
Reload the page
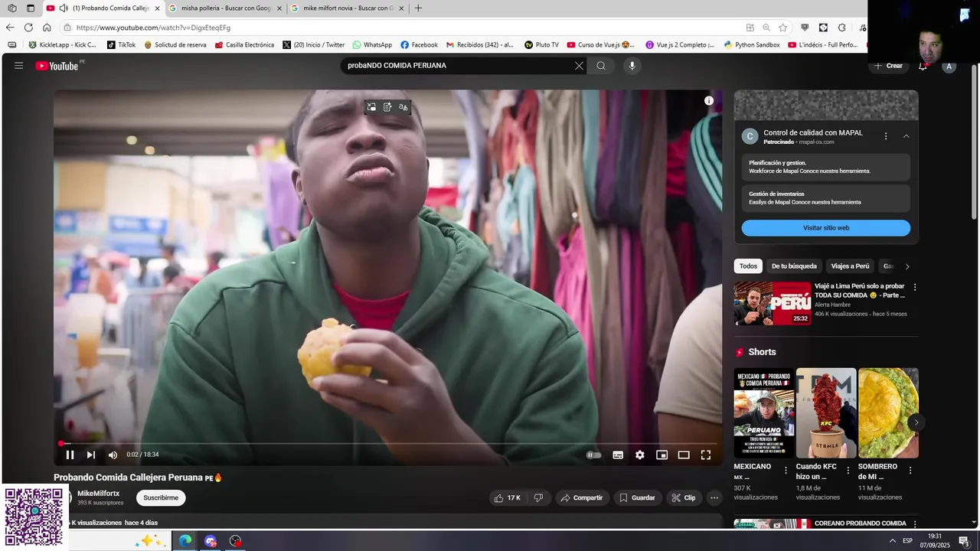coord(28,28)
